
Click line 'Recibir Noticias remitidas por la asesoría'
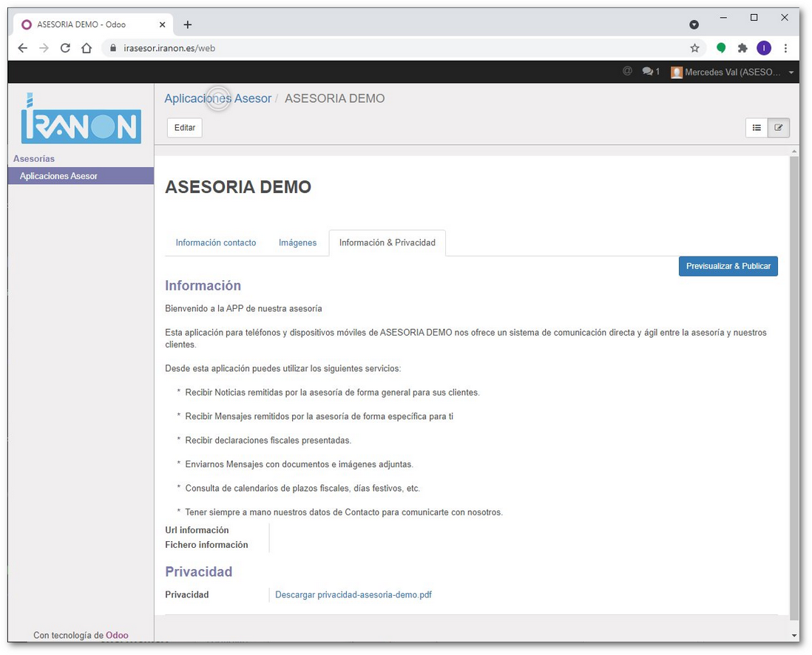click(x=333, y=393)
